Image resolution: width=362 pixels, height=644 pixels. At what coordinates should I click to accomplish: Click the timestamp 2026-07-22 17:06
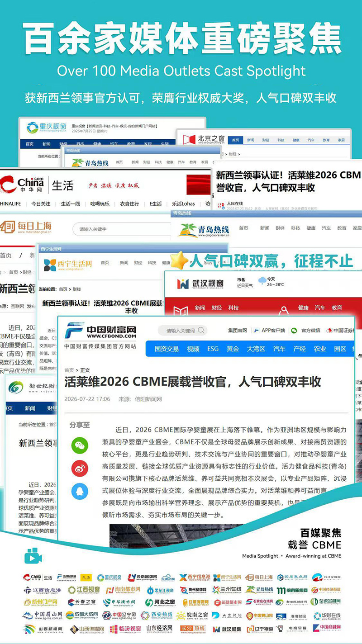87,399
